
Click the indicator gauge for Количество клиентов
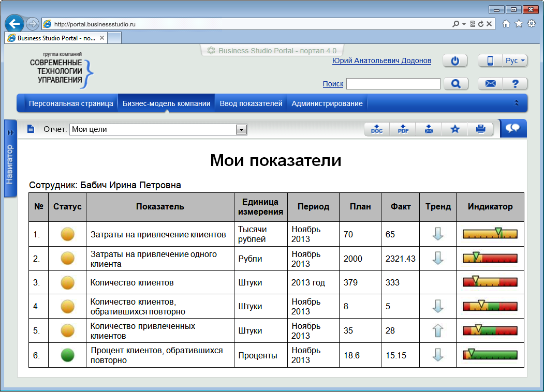click(x=490, y=282)
